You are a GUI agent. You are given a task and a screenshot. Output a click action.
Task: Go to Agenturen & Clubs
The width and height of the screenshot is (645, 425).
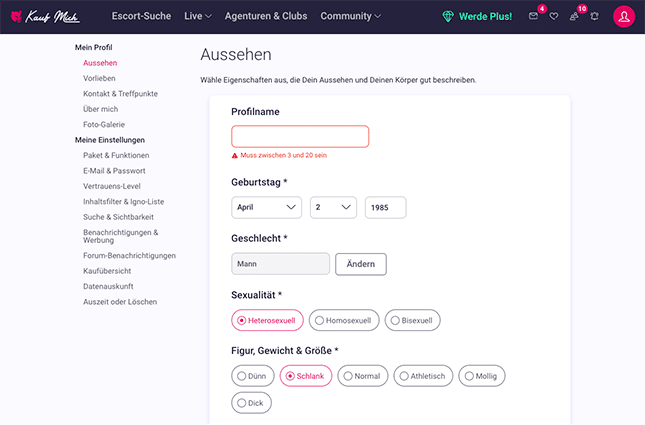[265, 17]
